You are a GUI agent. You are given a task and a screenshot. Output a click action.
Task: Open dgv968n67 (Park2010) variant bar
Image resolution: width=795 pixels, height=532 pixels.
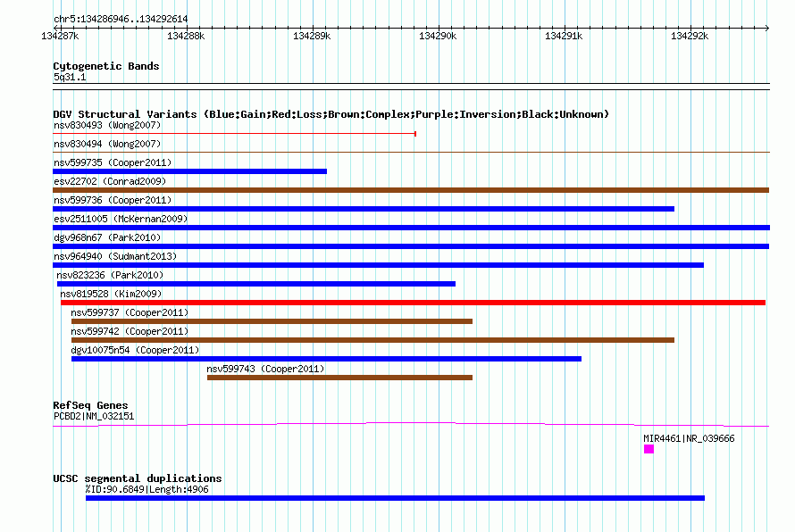411,246
